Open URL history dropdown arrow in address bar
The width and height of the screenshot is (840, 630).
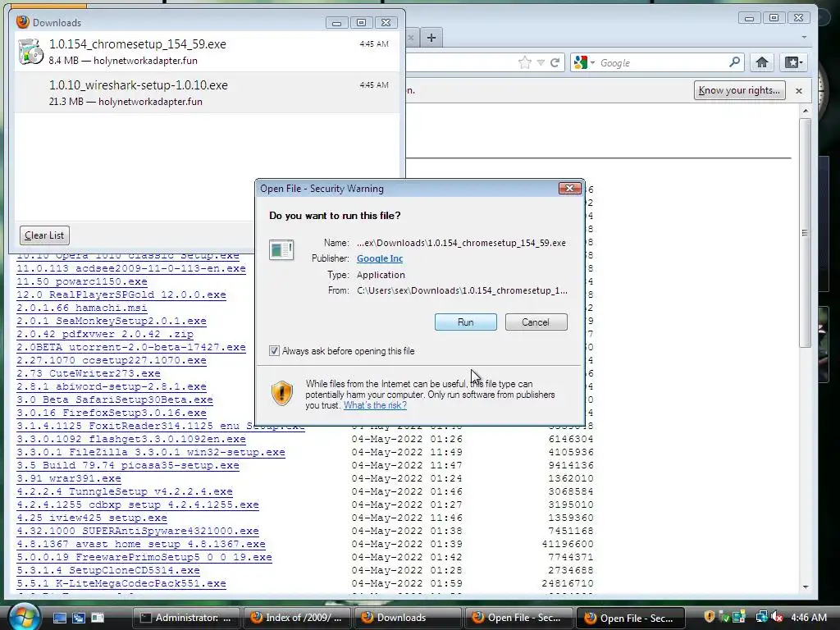pyautogui.click(x=541, y=62)
